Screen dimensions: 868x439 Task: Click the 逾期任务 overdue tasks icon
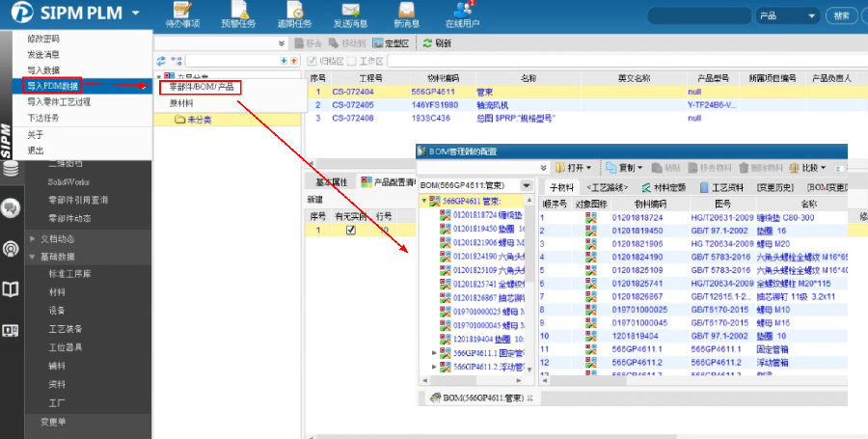(293, 14)
